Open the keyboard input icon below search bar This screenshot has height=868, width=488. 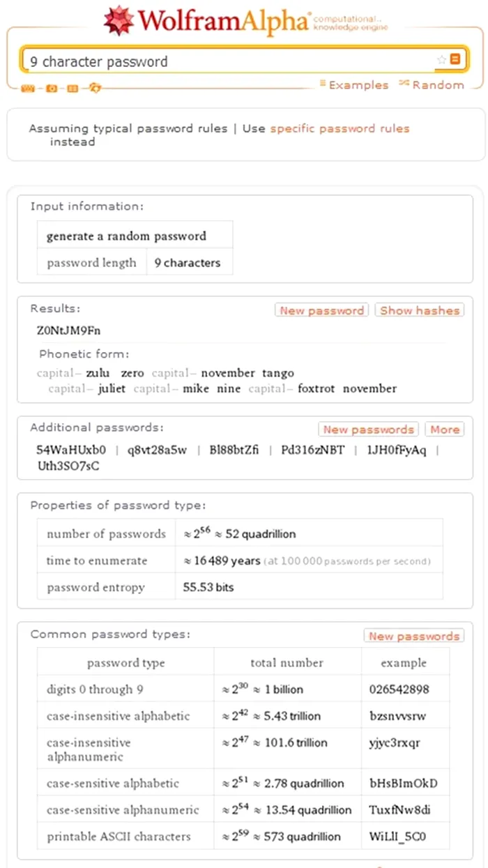point(27,88)
